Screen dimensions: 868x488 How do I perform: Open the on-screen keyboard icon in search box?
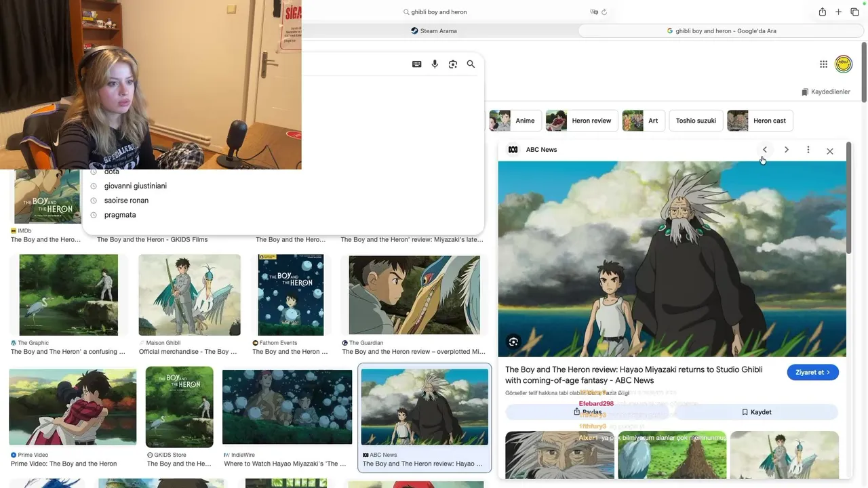tap(416, 64)
